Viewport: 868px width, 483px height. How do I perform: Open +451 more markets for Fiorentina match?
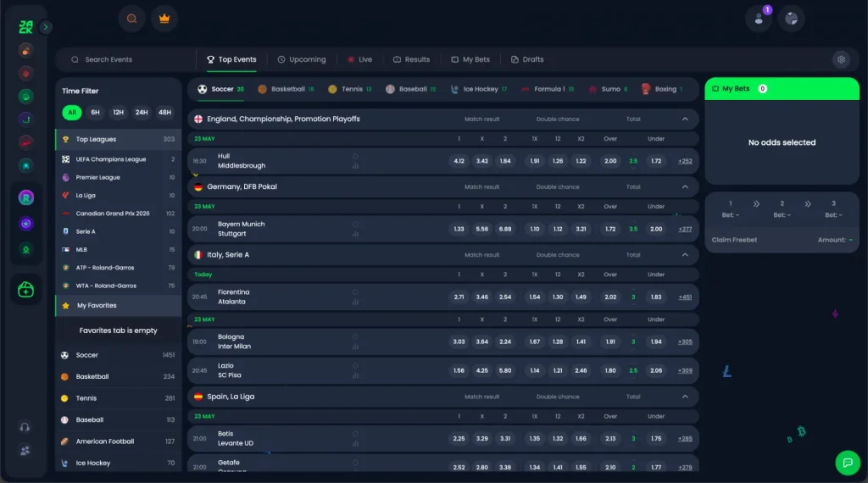pos(685,297)
